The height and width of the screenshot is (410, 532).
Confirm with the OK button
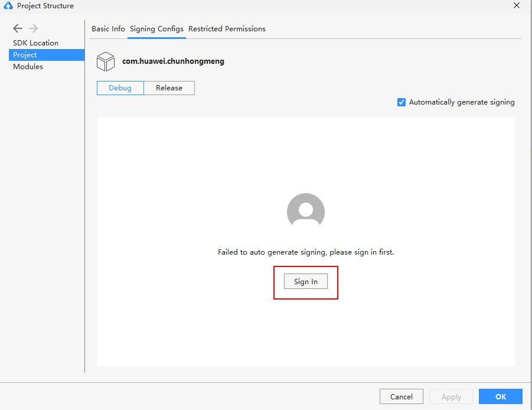[x=501, y=396]
